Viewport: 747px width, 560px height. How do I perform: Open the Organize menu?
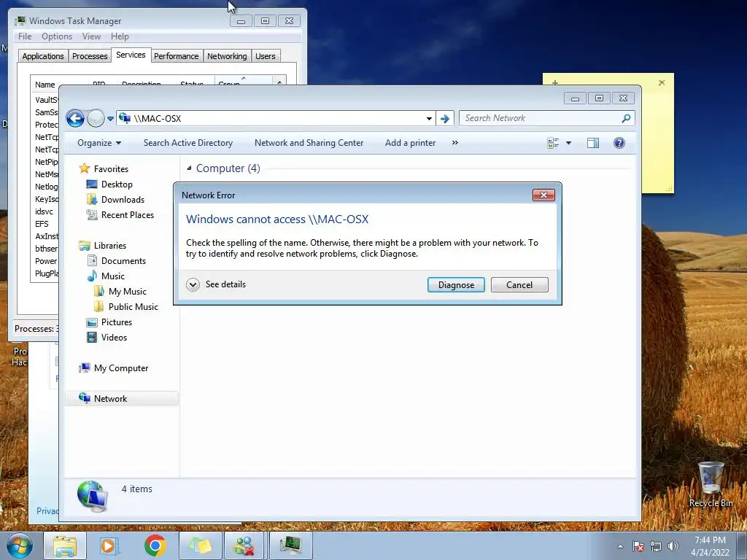[x=99, y=143]
